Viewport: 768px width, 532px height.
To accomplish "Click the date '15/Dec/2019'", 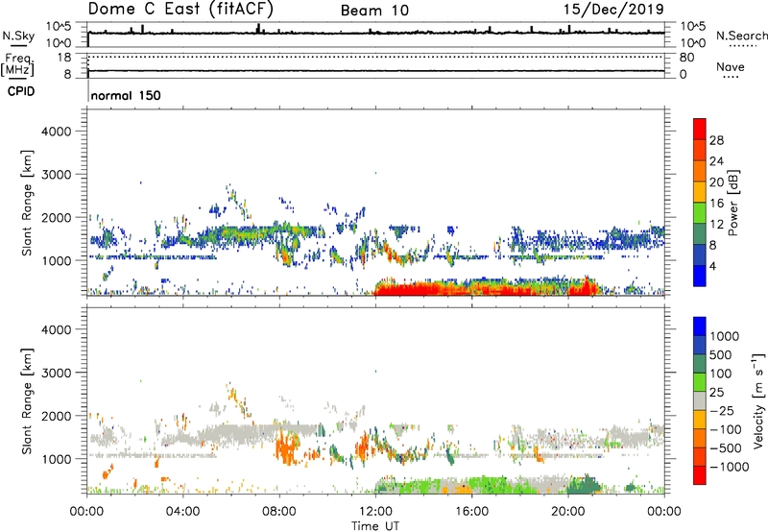I will tap(613, 10).
